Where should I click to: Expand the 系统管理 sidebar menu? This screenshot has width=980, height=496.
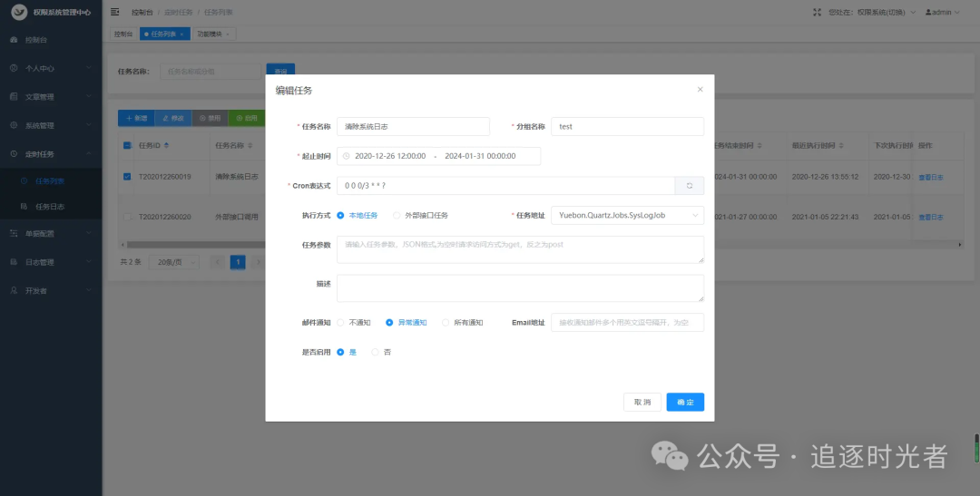tap(51, 125)
